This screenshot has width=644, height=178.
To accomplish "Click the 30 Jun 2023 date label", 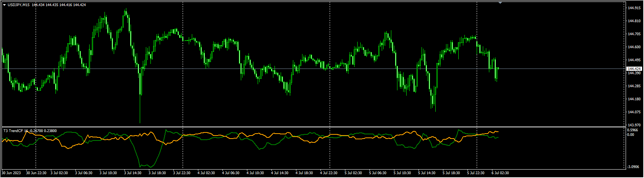I will click(12, 173).
